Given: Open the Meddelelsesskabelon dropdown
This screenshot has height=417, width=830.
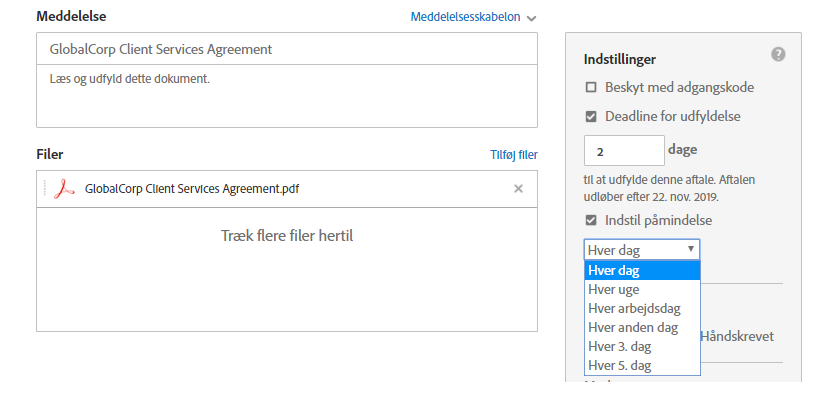Looking at the screenshot, I should coord(465,17).
